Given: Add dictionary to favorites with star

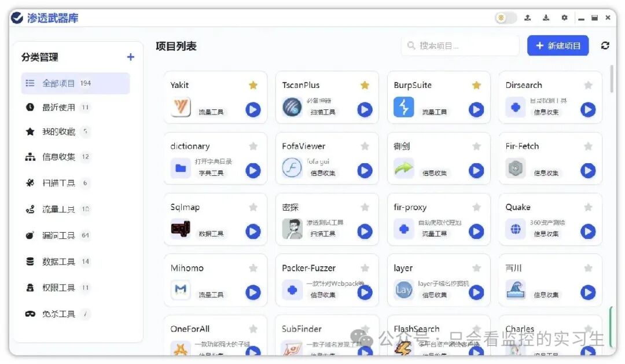Looking at the screenshot, I should pos(253,146).
